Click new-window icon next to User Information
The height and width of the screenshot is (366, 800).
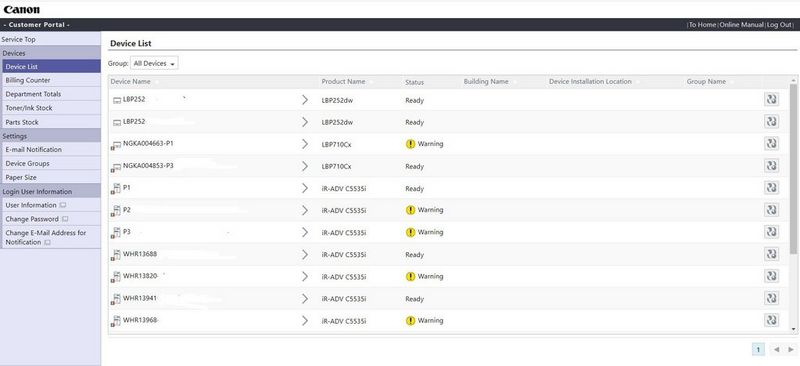pos(63,205)
